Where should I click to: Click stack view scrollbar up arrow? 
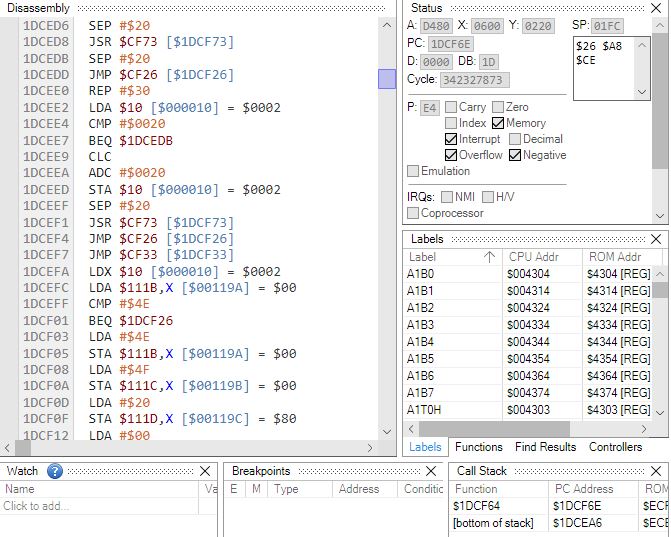tap(642, 45)
